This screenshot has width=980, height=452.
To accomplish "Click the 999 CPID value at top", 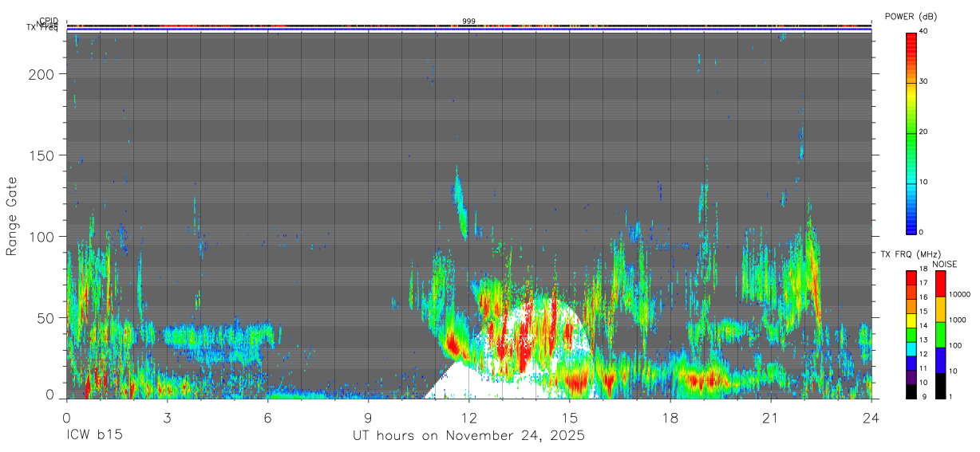I will [x=468, y=21].
